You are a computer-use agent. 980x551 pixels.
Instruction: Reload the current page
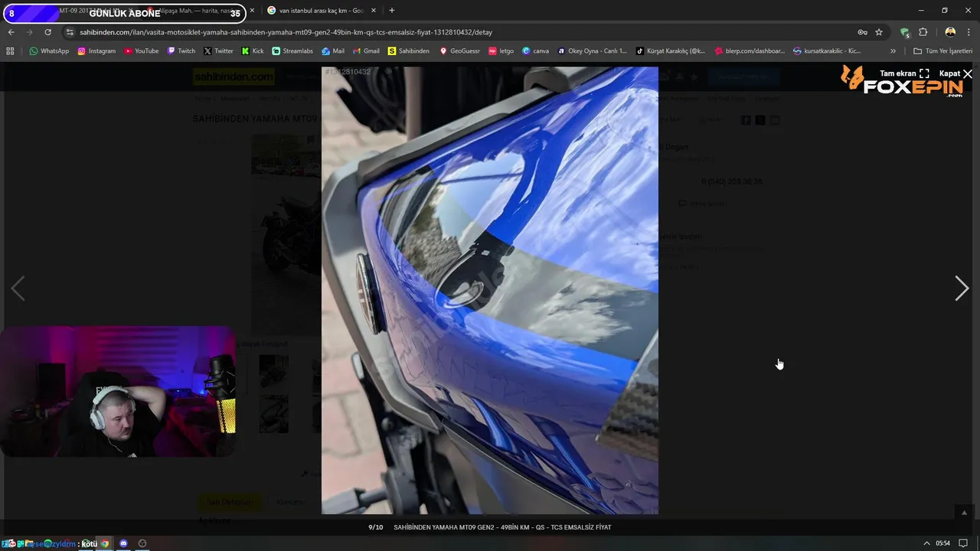[47, 32]
